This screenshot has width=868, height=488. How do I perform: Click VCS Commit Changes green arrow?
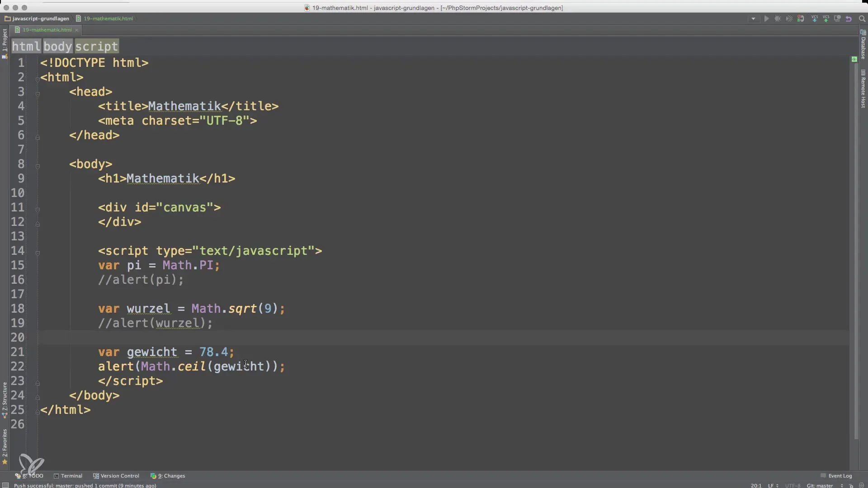pos(826,19)
